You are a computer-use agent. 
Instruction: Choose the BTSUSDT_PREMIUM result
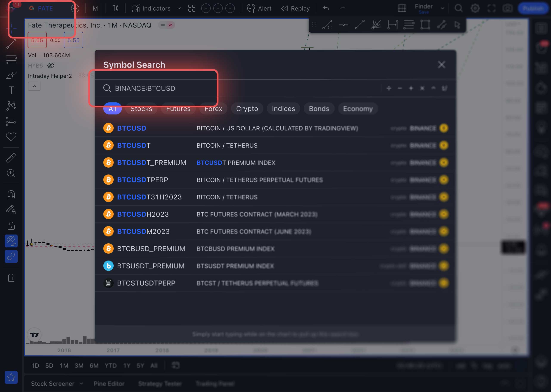click(x=275, y=266)
